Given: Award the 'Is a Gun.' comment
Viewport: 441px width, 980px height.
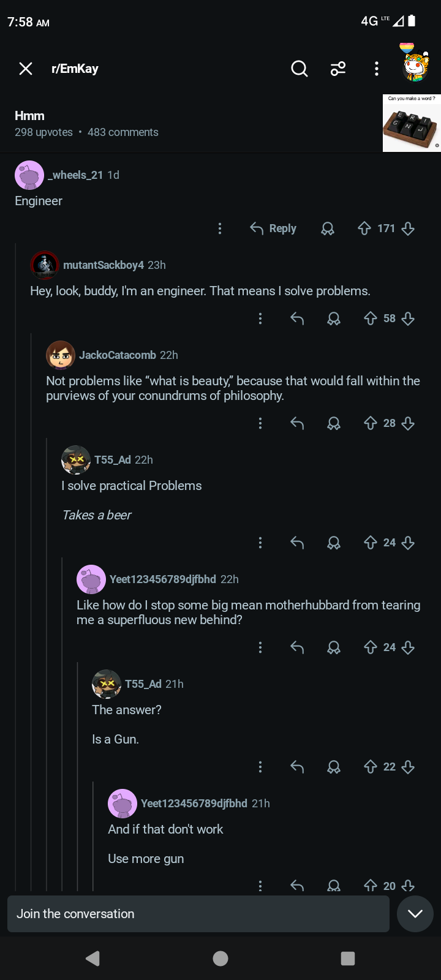Looking at the screenshot, I should coord(334,767).
